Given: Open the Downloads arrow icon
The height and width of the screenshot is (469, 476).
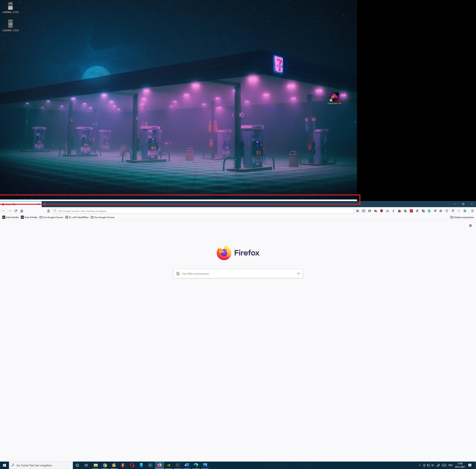Looking at the screenshot, I should point(393,211).
